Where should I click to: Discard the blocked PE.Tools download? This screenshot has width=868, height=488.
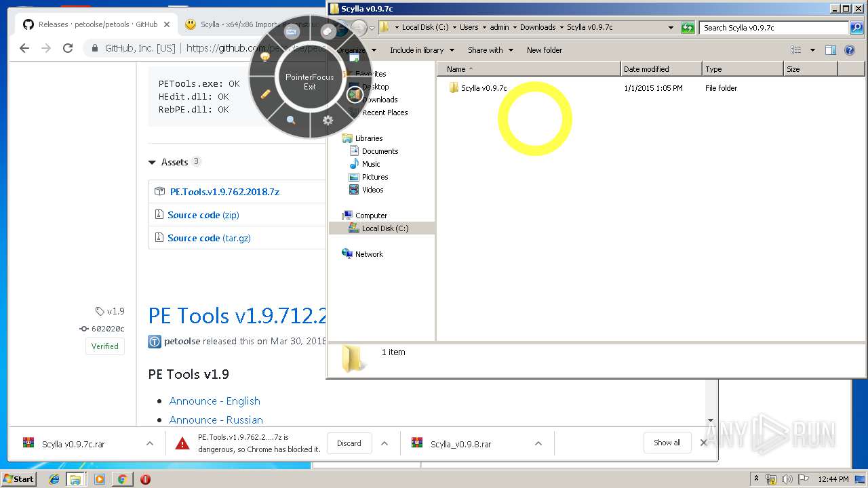click(x=349, y=443)
